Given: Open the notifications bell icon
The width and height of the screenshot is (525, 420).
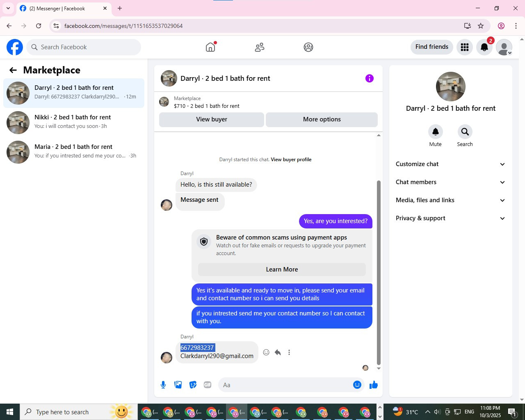Looking at the screenshot, I should 484,47.
